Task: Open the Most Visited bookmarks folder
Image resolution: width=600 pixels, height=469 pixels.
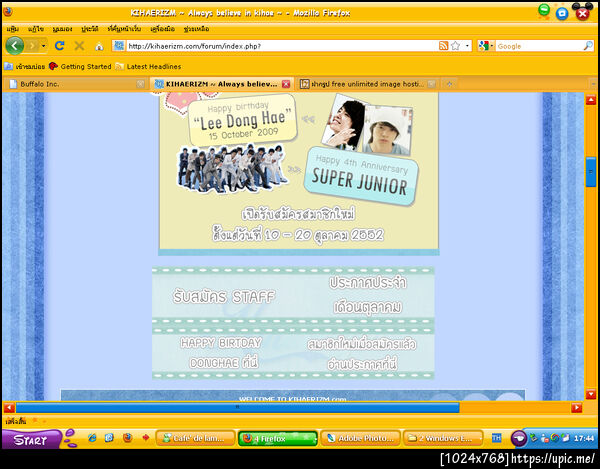Action: coord(25,67)
